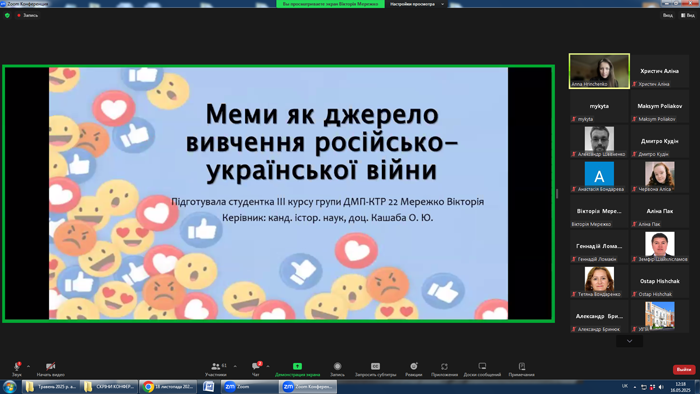Open the Приложения apps icon

pyautogui.click(x=444, y=366)
